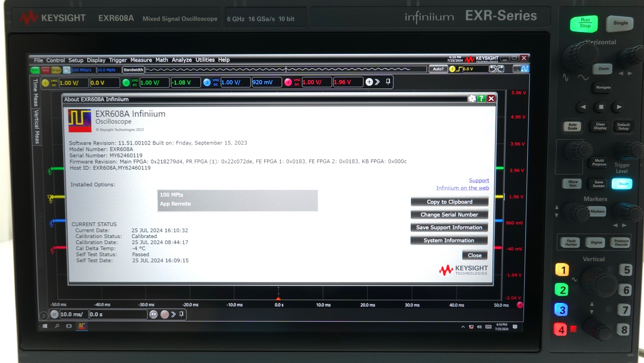Click the Bandwidth button in toolbar
644x363 pixels.
pyautogui.click(x=133, y=70)
